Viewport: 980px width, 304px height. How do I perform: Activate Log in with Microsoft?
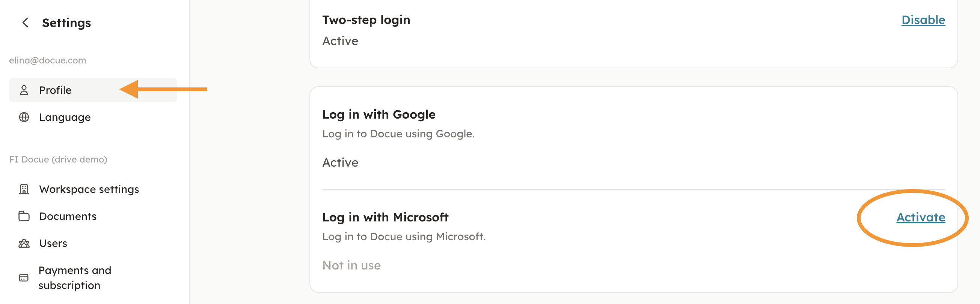pos(920,217)
